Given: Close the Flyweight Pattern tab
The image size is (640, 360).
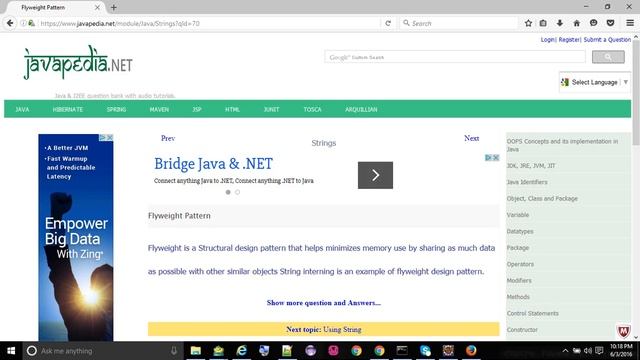Looking at the screenshot, I should 97,7.
